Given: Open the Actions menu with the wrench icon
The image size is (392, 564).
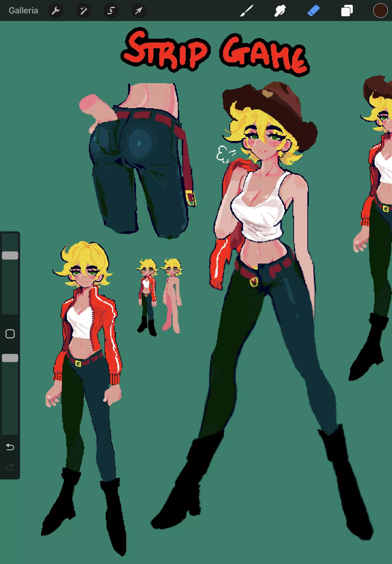Looking at the screenshot, I should (55, 10).
